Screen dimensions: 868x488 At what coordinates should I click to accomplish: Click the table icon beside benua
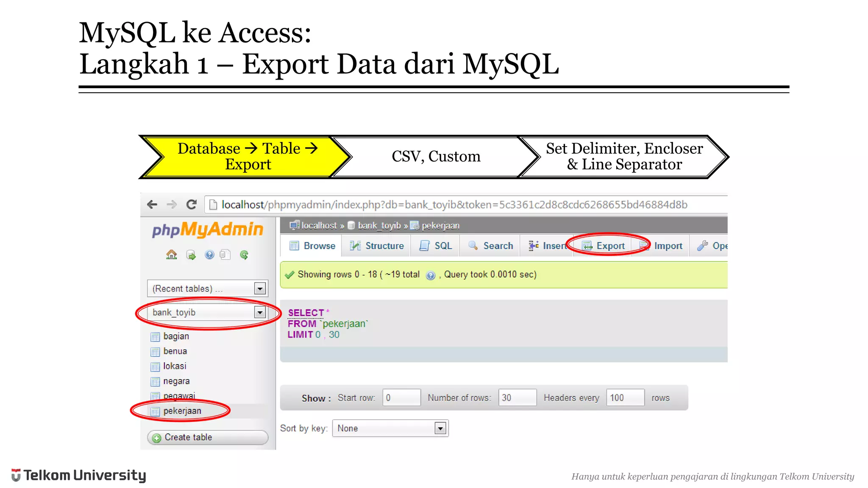point(155,352)
